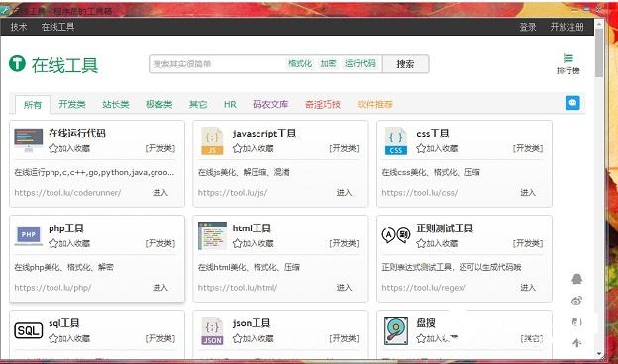Click the 在线运行代码 monitor icon
Screen dimensions: 618x364
(29, 140)
